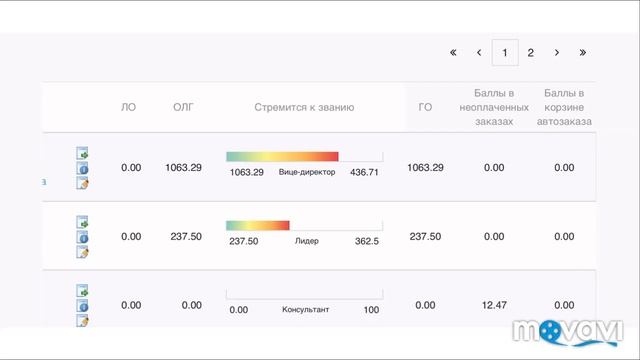
Task: Go to the first page with double-left arrow
Action: tap(453, 53)
